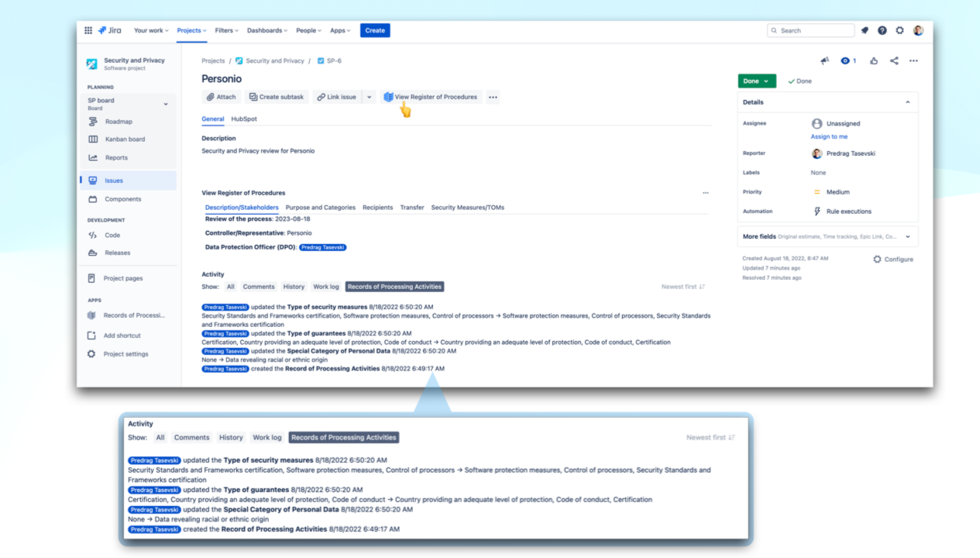Screen dimensions: 980x558
Task: Open more toolbar actions ellipsis button
Action: tap(493, 97)
